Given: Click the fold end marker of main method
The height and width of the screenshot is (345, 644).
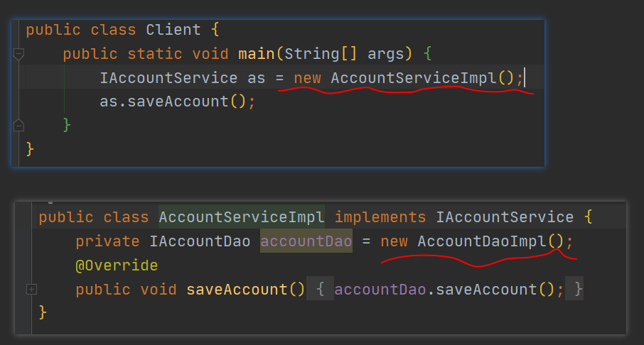Looking at the screenshot, I should [18, 125].
